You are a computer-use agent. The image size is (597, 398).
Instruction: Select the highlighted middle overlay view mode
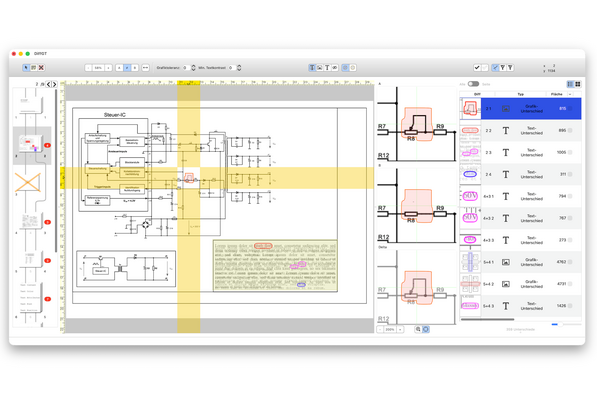tap(127, 68)
